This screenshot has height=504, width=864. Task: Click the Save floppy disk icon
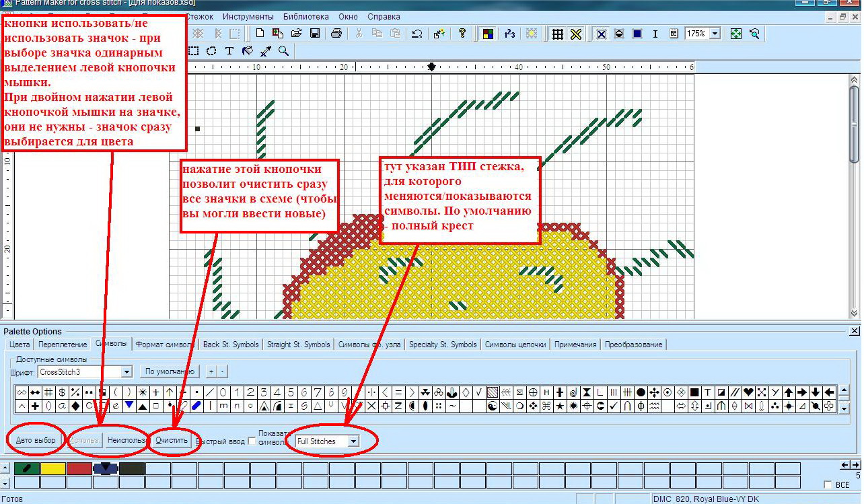click(314, 34)
